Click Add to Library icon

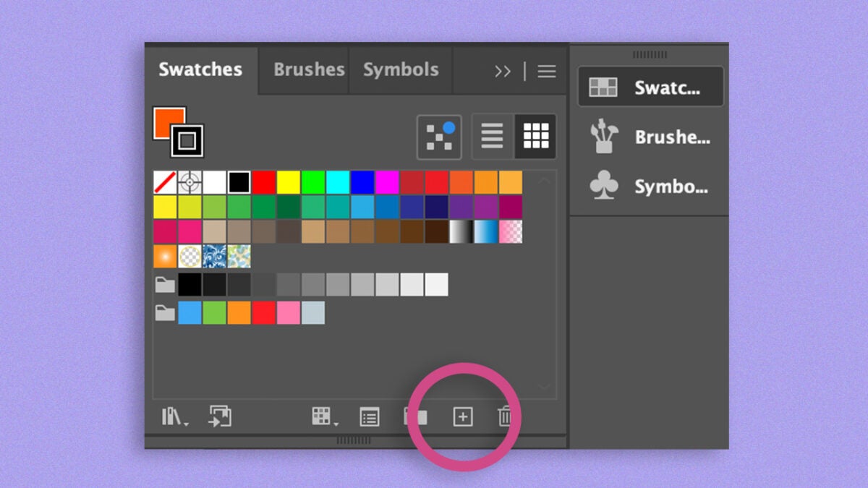point(220,416)
